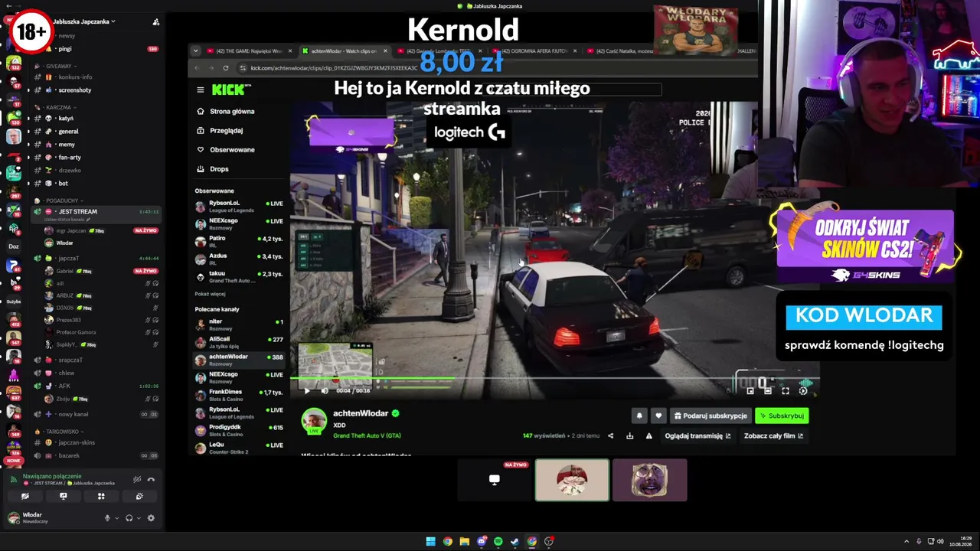Download the clip with download icon
The image size is (980, 551).
click(x=629, y=436)
